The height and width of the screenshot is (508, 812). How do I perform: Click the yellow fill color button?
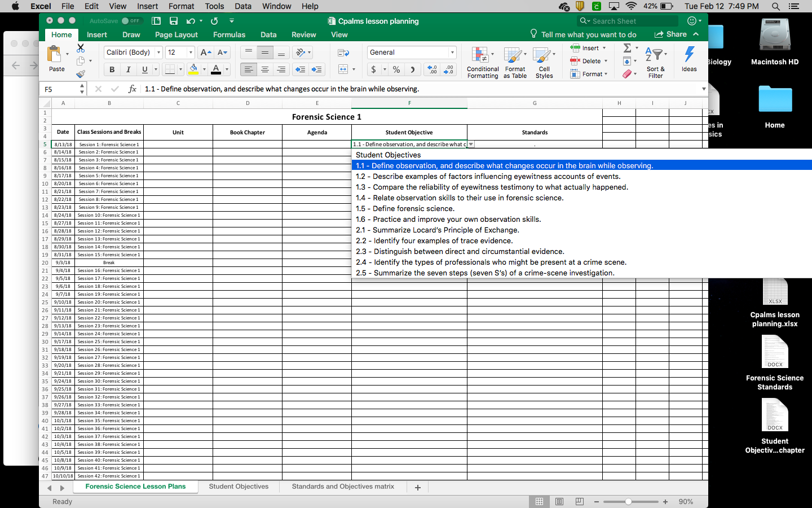click(193, 69)
